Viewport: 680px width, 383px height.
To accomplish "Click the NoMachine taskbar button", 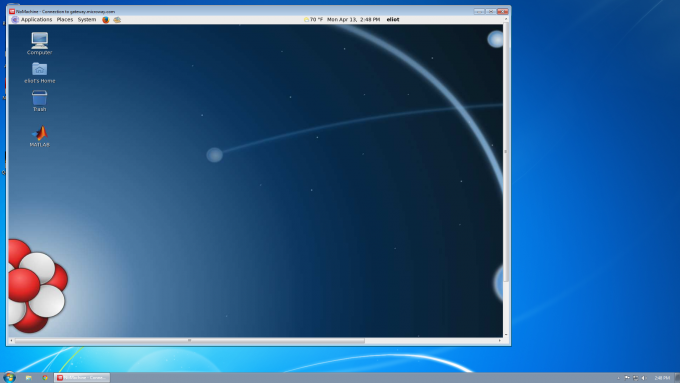I will 82,378.
